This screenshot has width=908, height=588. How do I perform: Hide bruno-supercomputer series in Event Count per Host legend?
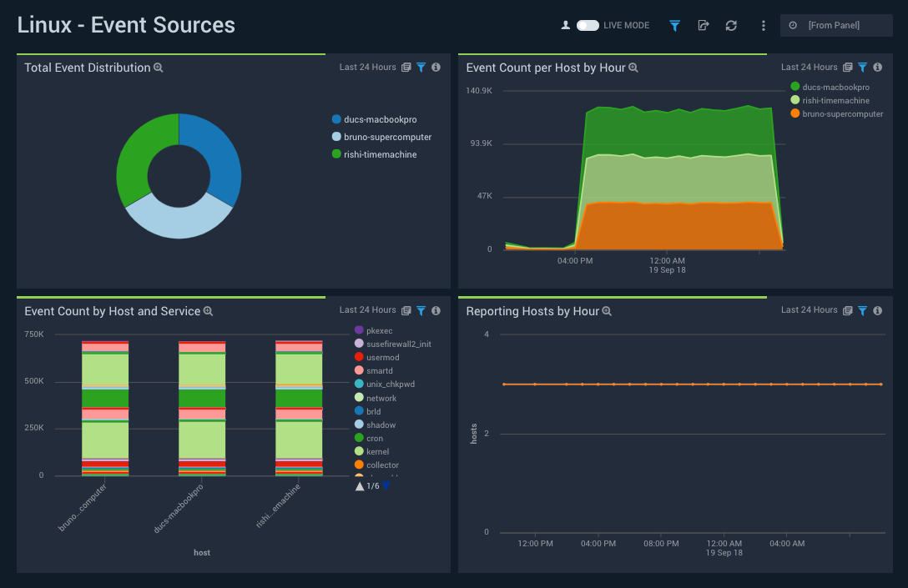point(836,113)
